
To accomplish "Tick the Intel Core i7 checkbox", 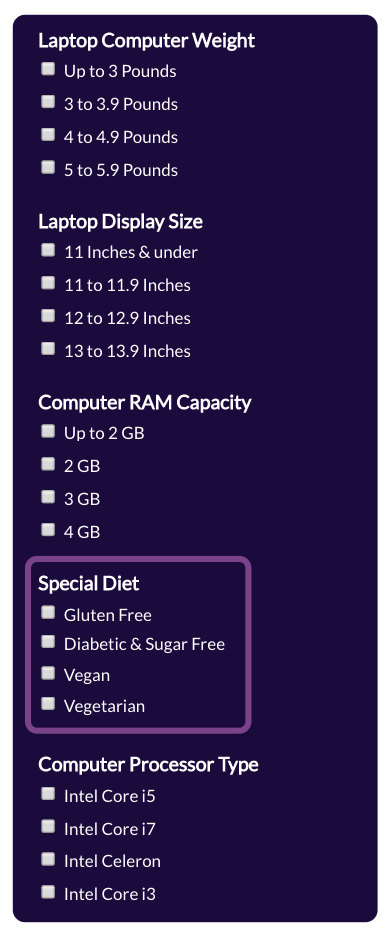I will click(48, 826).
